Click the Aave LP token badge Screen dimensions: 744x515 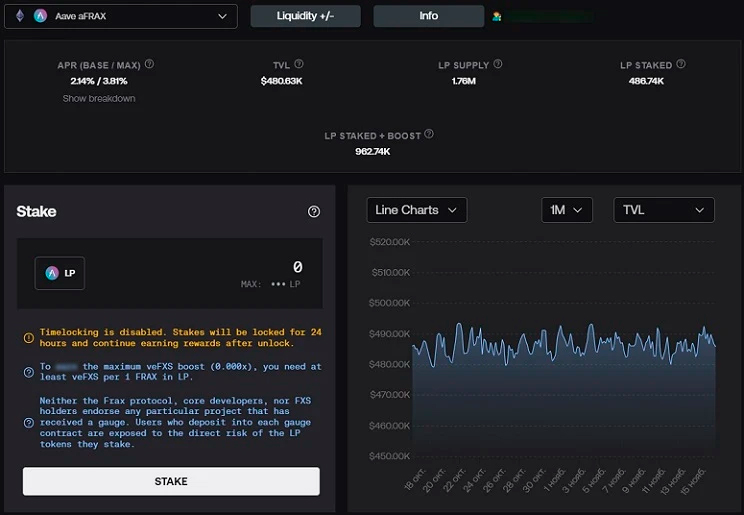point(60,273)
